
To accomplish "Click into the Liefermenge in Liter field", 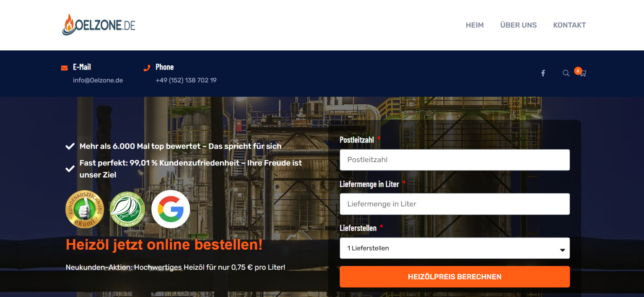I will coord(454,204).
